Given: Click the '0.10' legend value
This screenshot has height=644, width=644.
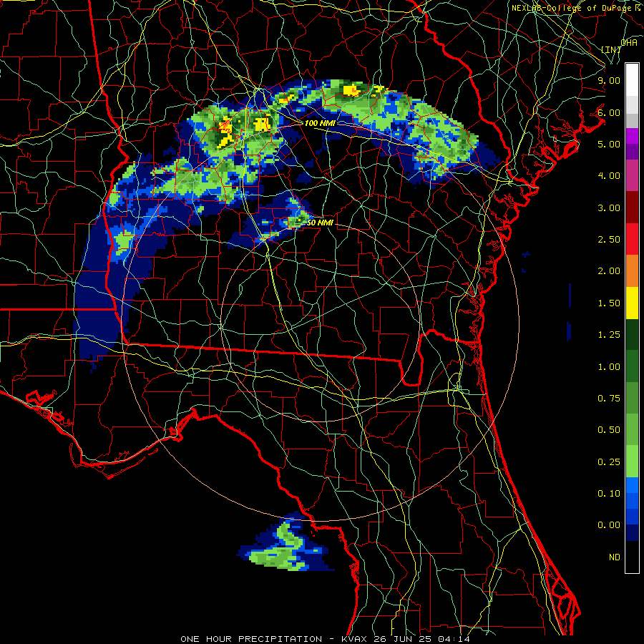Looking at the screenshot, I should click(609, 494).
